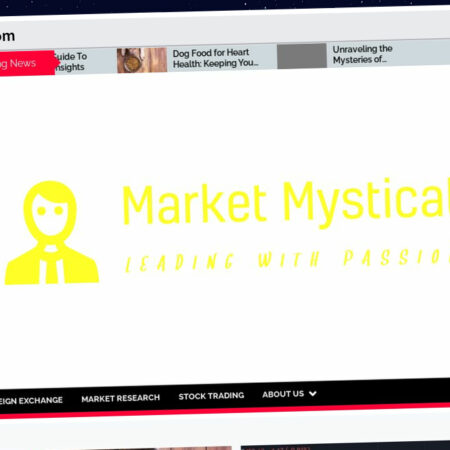Click the Market Mystical businessman logo icon
Screen dimensions: 450x450
51,233
